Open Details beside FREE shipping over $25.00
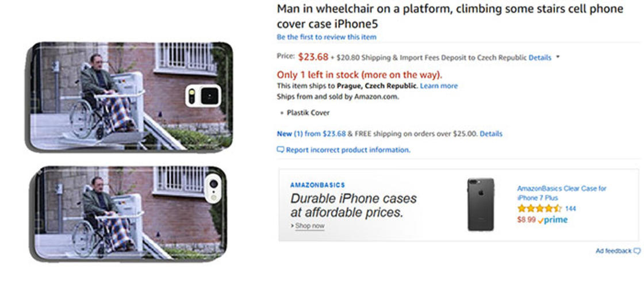This screenshot has width=644, height=288. point(491,134)
